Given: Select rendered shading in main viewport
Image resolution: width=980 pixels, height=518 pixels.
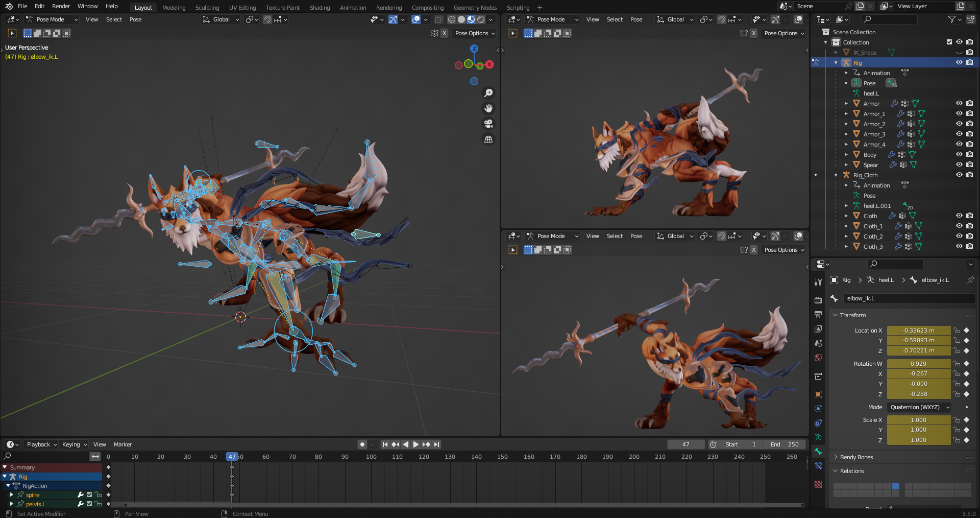Looking at the screenshot, I should pos(481,19).
